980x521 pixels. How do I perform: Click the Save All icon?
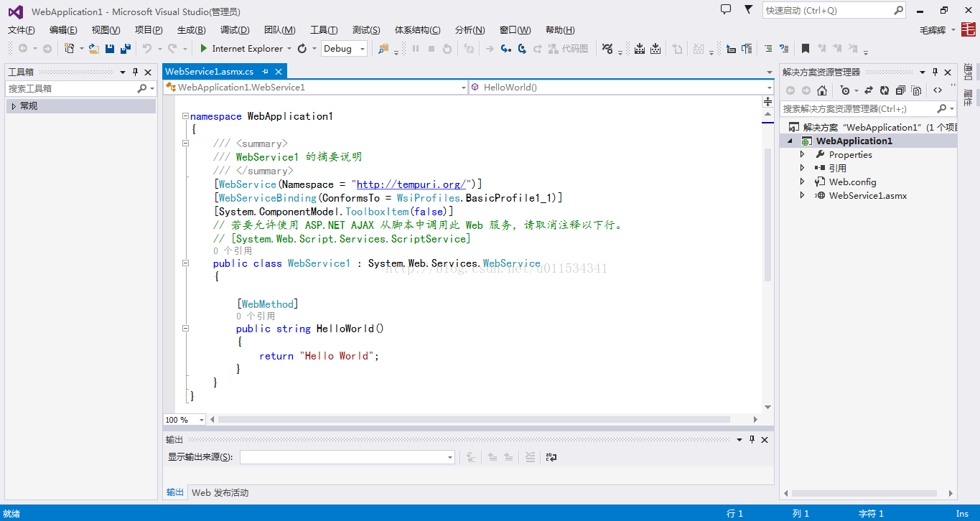tap(126, 49)
